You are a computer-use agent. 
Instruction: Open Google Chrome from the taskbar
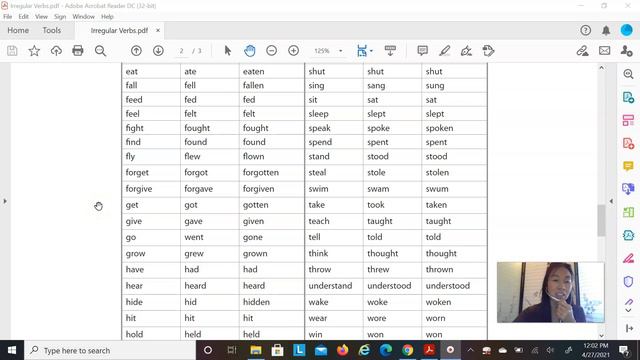click(407, 350)
